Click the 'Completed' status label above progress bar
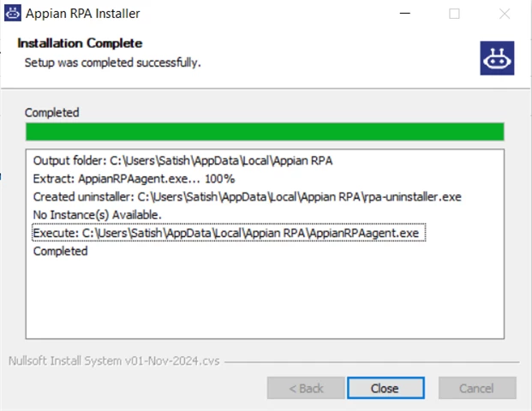532x411 pixels. pos(52,112)
